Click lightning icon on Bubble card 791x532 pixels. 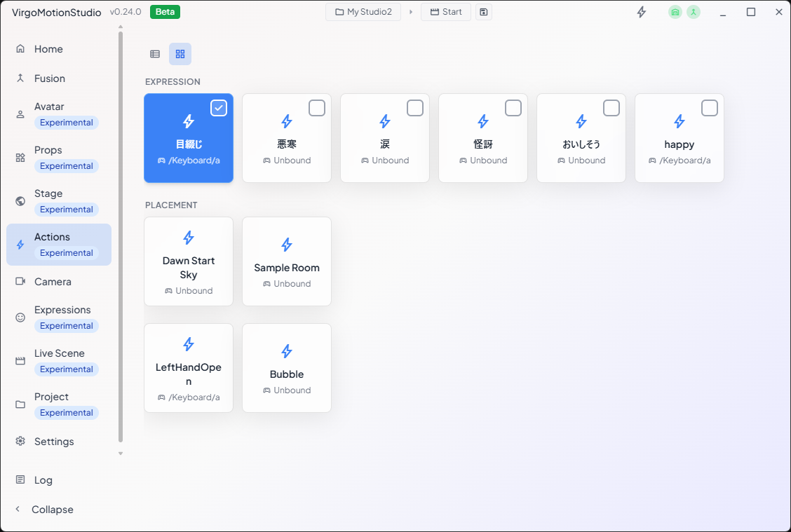[287, 351]
